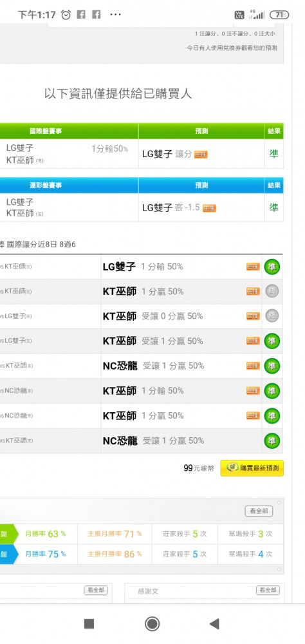Click 1分輸50% odds in international table
This screenshot has width=305, height=644.
(x=109, y=149)
